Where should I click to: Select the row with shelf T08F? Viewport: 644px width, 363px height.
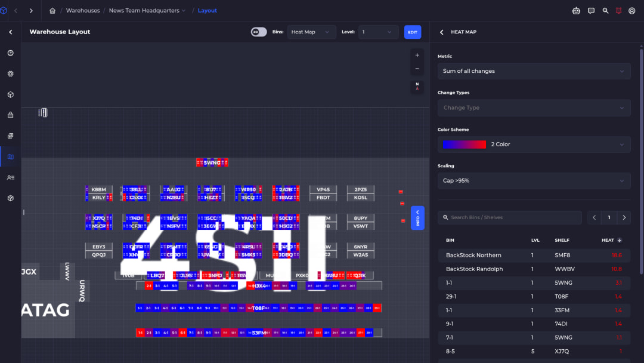point(534,296)
